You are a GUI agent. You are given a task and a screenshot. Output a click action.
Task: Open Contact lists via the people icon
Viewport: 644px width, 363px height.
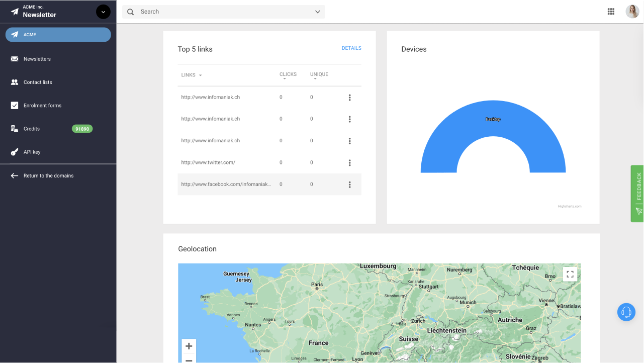[x=15, y=82]
